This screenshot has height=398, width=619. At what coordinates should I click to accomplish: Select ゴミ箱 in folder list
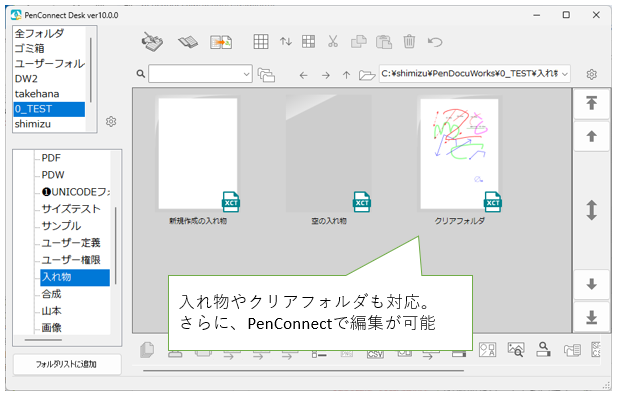pyautogui.click(x=49, y=49)
